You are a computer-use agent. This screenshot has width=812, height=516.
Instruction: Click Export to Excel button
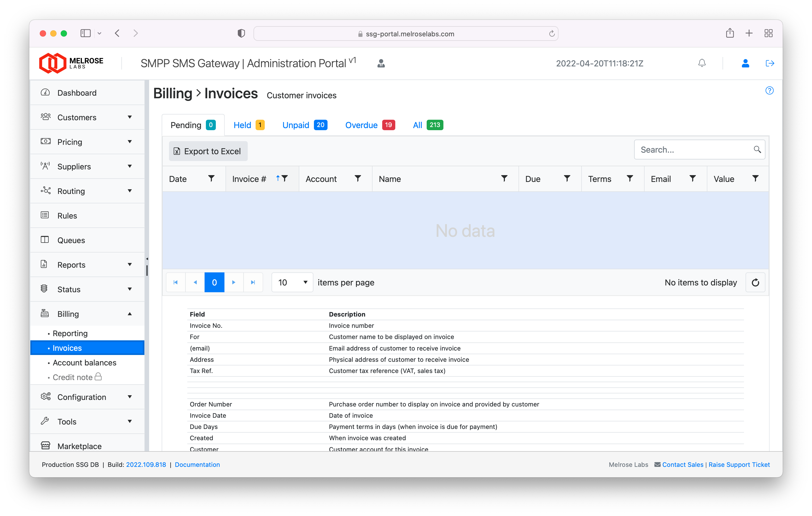[208, 151]
